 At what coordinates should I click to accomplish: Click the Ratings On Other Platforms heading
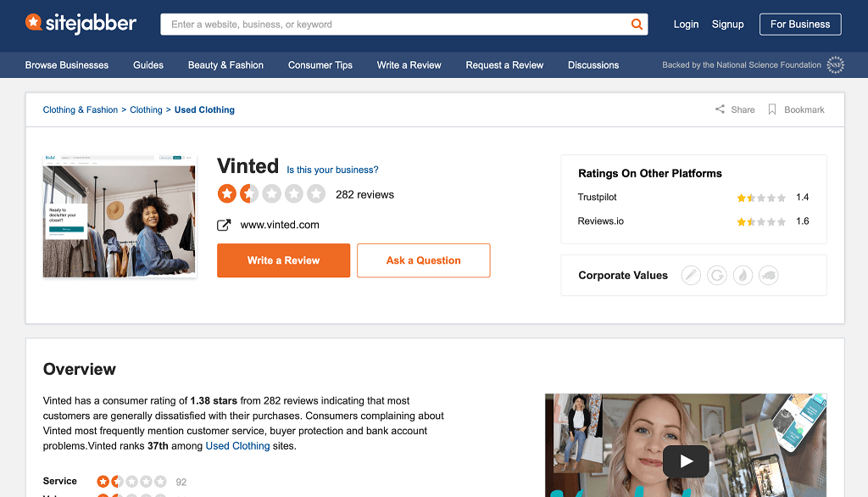click(650, 173)
